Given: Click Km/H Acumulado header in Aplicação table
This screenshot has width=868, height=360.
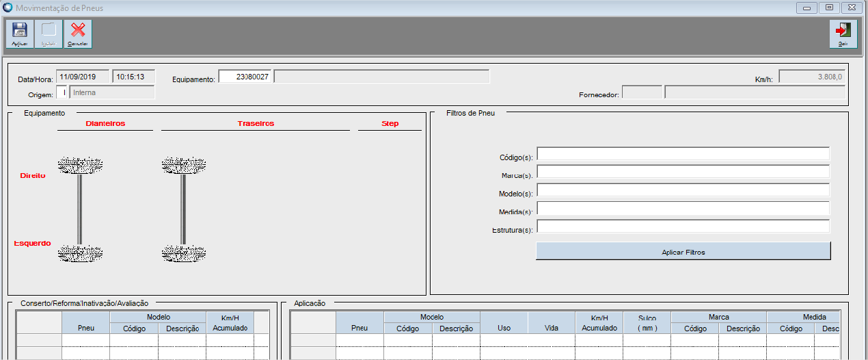Looking at the screenshot, I should (599, 323).
